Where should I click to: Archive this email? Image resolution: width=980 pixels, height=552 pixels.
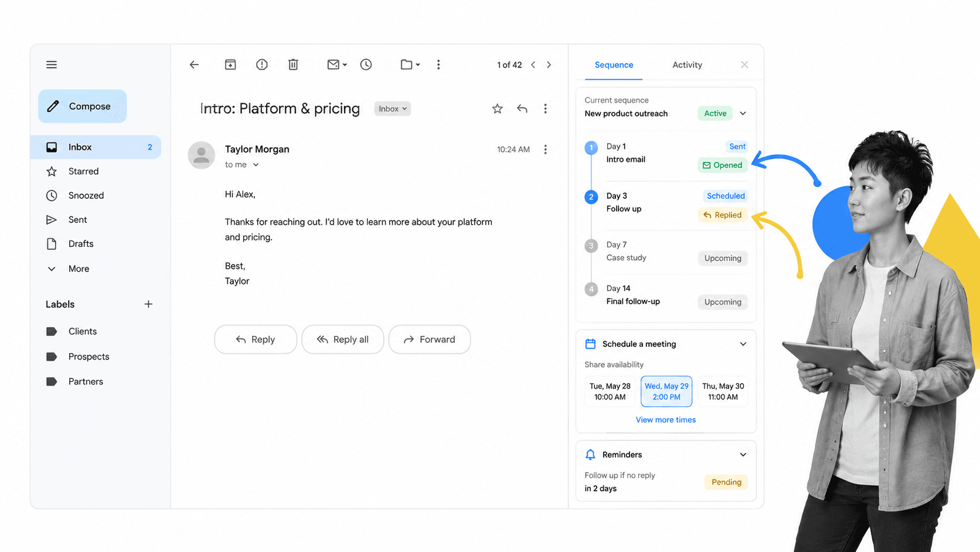(x=230, y=65)
